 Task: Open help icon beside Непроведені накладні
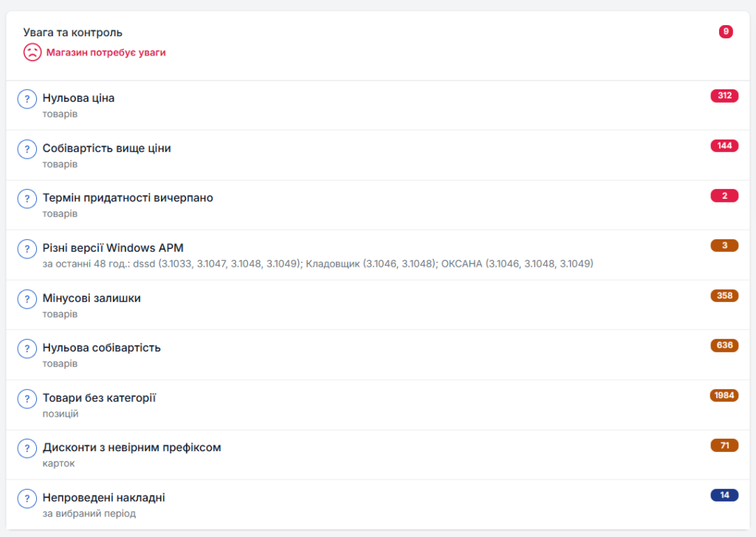click(27, 499)
